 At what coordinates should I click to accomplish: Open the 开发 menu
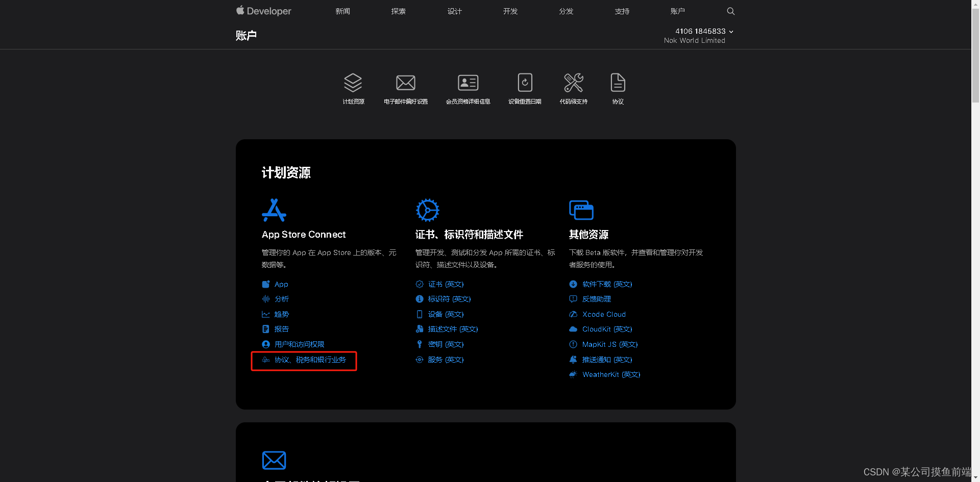tap(510, 11)
